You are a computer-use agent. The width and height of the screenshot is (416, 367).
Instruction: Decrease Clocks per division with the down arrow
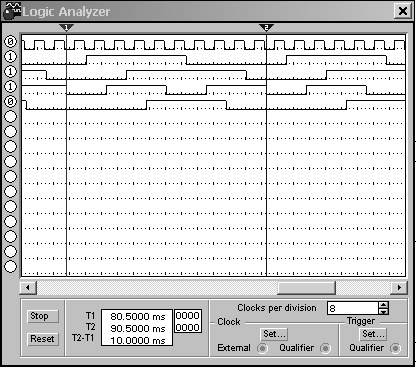pyautogui.click(x=384, y=311)
